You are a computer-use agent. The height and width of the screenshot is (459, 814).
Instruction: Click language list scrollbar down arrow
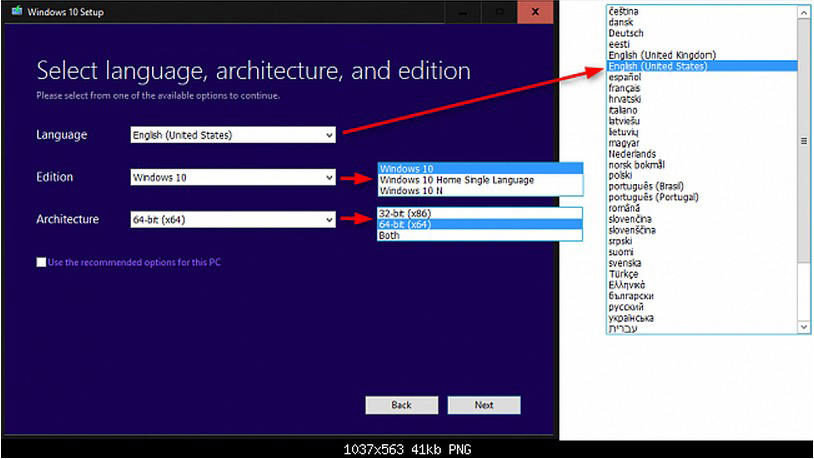[804, 327]
